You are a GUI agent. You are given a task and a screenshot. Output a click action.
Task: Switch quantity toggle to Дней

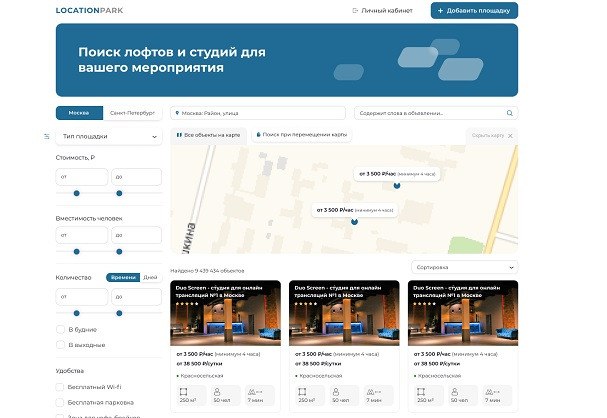(150, 277)
